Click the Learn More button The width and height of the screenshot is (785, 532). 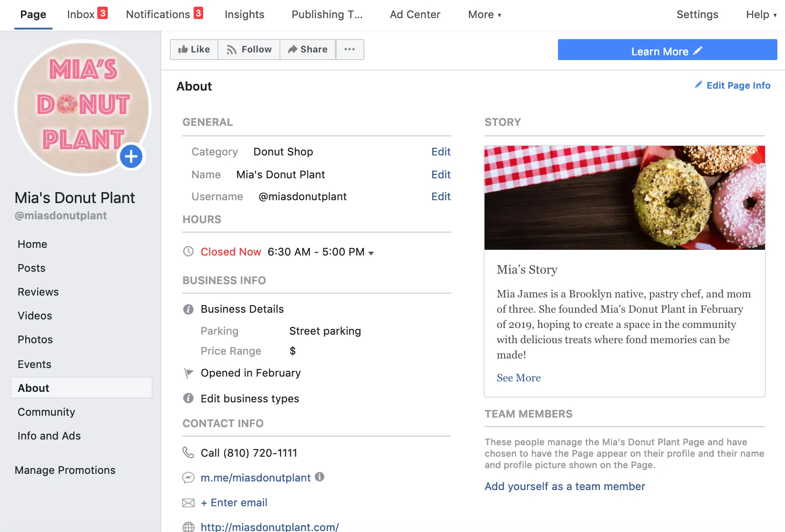pos(667,50)
